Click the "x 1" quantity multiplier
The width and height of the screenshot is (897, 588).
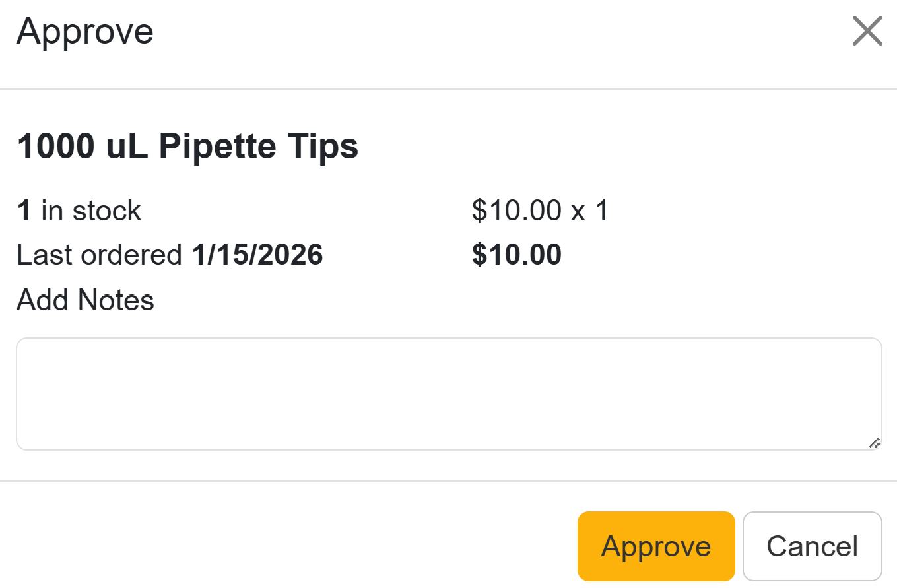coord(589,211)
